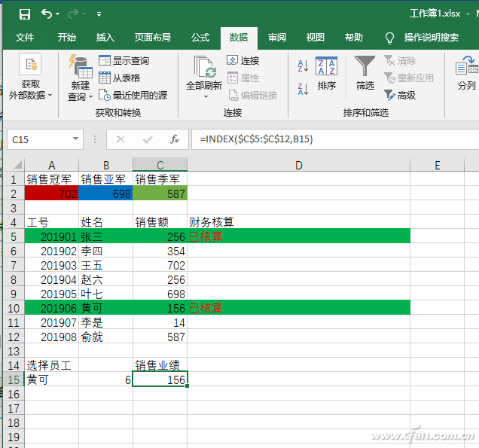Toggle the 筛选 funnel filter
The image size is (479, 448).
pyautogui.click(x=365, y=73)
